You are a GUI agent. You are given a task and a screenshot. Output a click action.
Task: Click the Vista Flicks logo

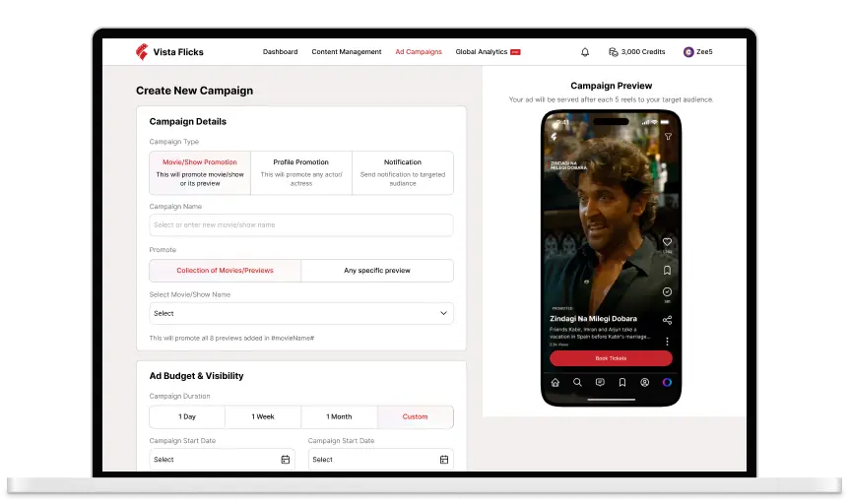tap(169, 52)
